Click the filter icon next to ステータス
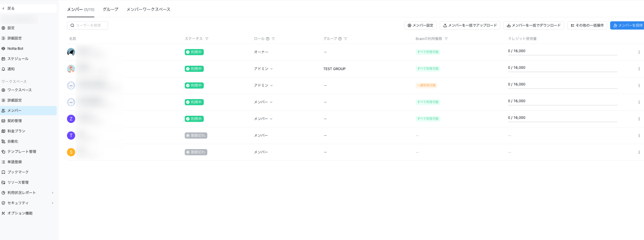This screenshot has width=644, height=240. (x=207, y=39)
